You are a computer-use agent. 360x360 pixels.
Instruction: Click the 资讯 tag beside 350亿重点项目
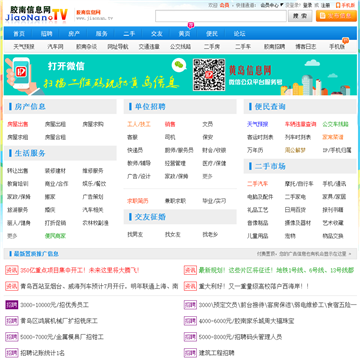pos(12,270)
